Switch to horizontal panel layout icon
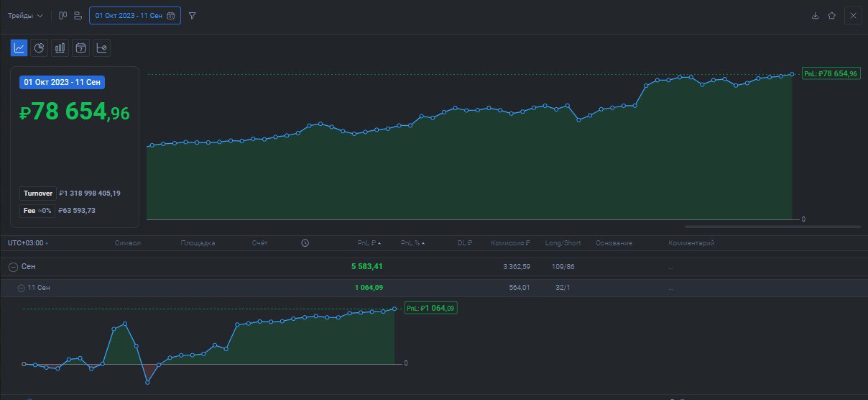 [78, 15]
